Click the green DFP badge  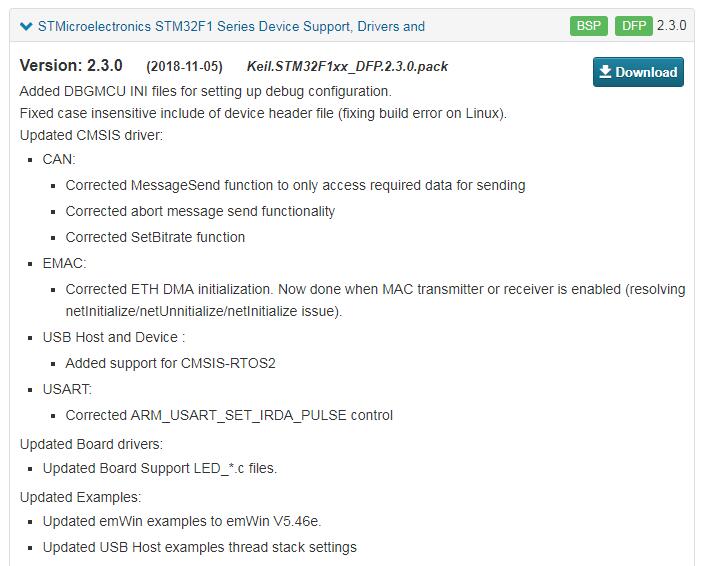(x=633, y=26)
